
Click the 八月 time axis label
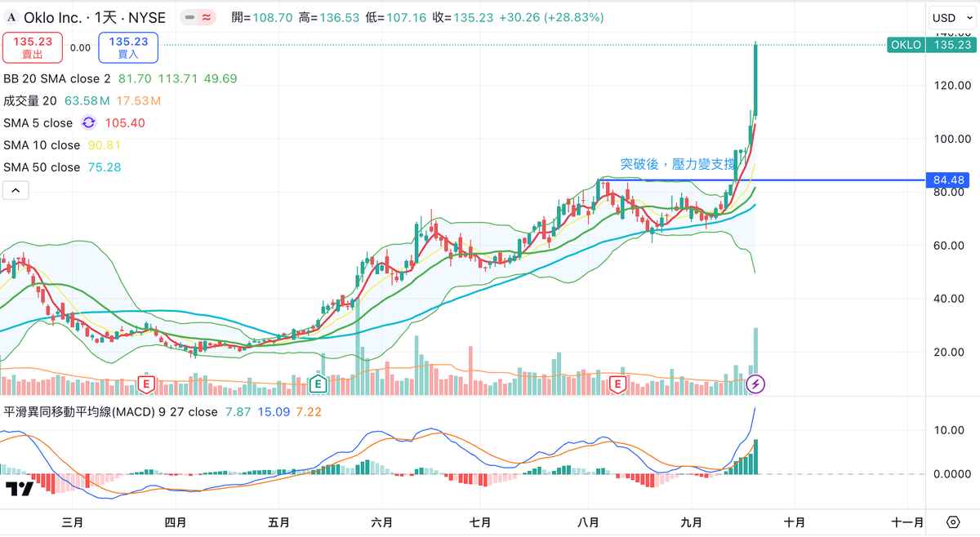pyautogui.click(x=588, y=522)
